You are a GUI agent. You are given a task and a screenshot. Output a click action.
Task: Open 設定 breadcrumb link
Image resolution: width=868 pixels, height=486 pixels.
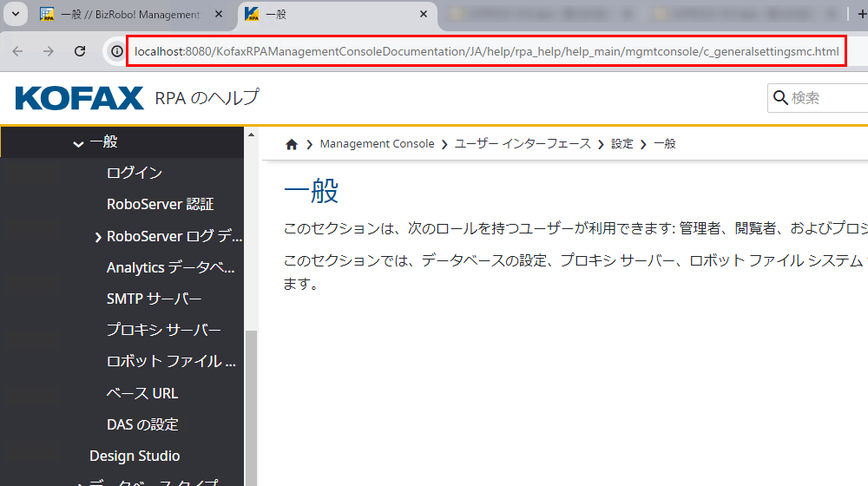621,144
